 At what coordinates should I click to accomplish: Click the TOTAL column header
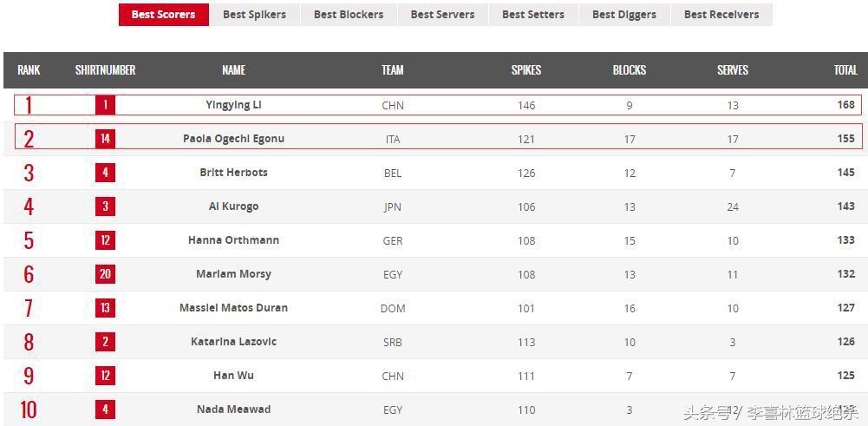tap(845, 70)
